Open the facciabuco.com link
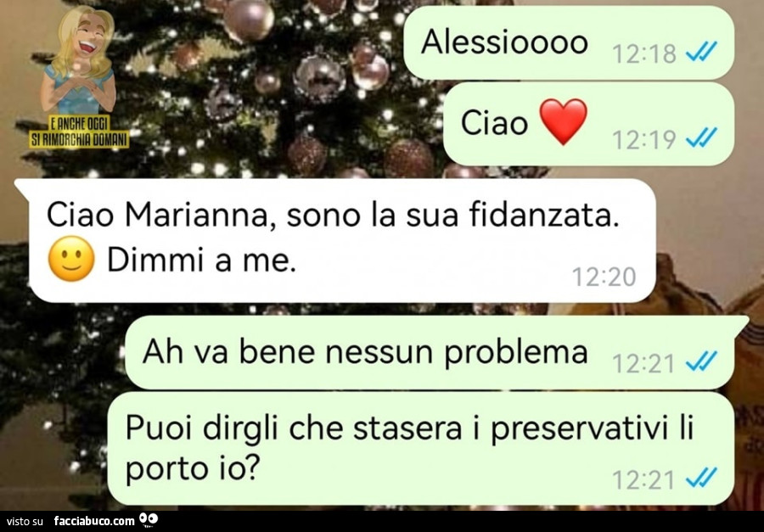 [x=93, y=521]
